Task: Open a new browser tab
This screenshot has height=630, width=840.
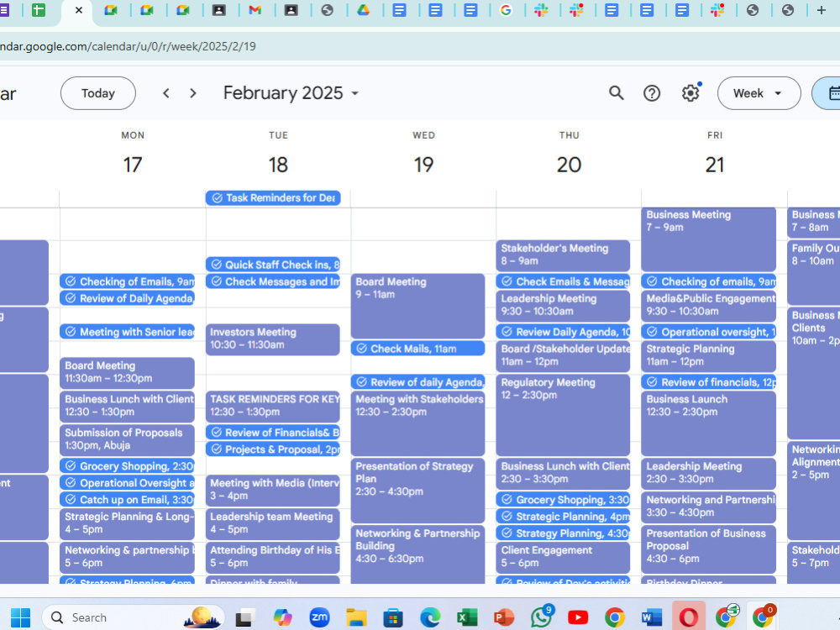Action: (821, 10)
